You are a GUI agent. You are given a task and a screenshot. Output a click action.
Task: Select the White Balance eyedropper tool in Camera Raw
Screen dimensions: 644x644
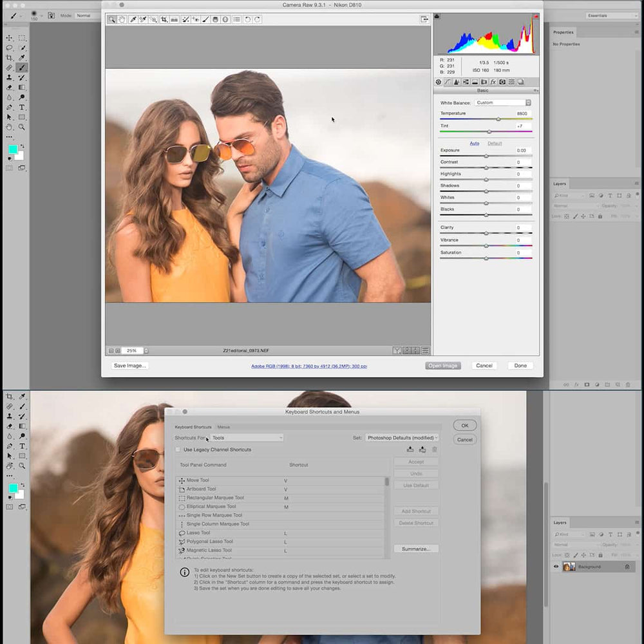(x=133, y=19)
